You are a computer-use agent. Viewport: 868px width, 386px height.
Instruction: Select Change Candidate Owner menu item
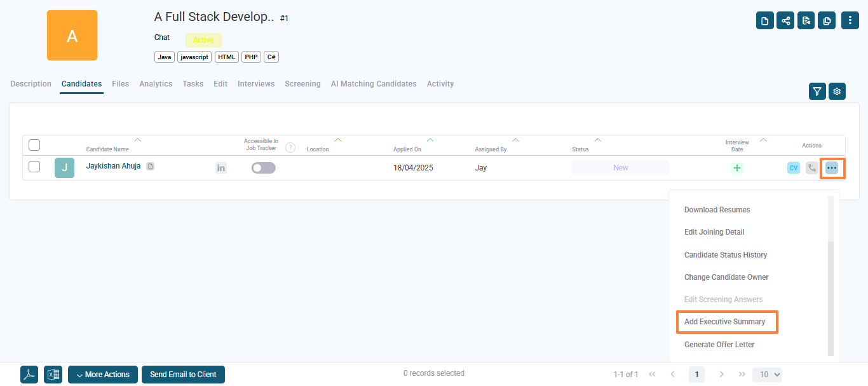pyautogui.click(x=726, y=277)
